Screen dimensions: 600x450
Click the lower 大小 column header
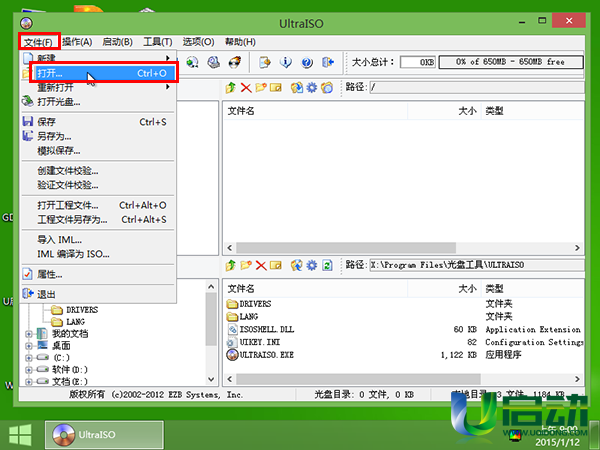click(x=444, y=289)
